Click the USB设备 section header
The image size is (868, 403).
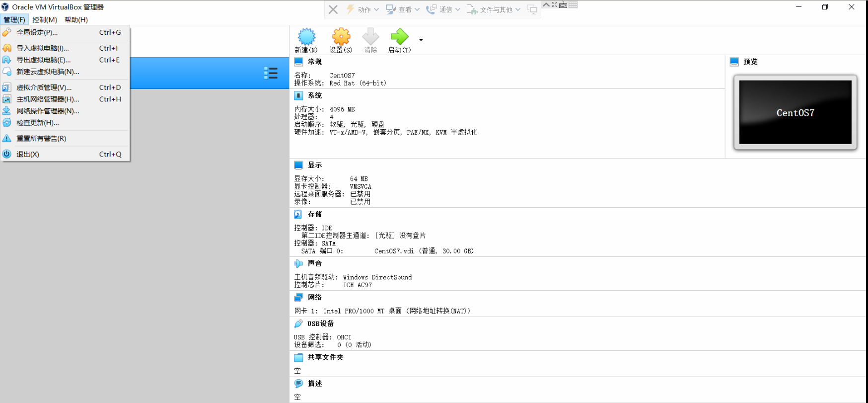(321, 323)
